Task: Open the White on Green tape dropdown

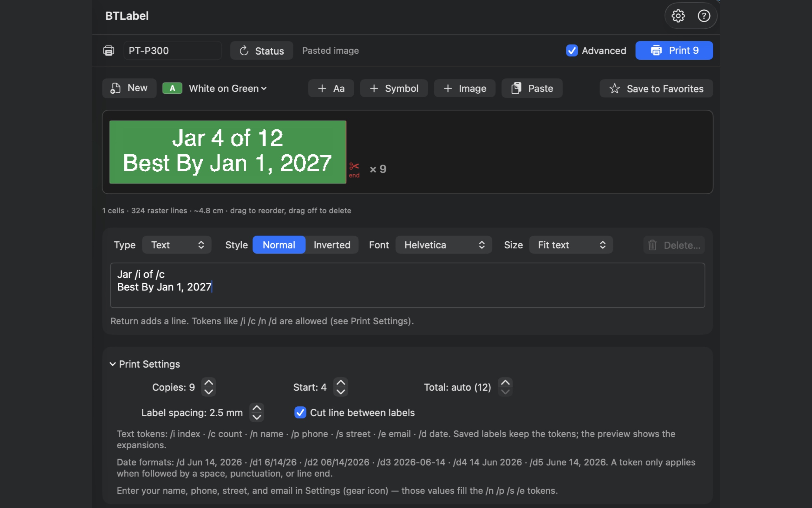Action: (x=228, y=88)
